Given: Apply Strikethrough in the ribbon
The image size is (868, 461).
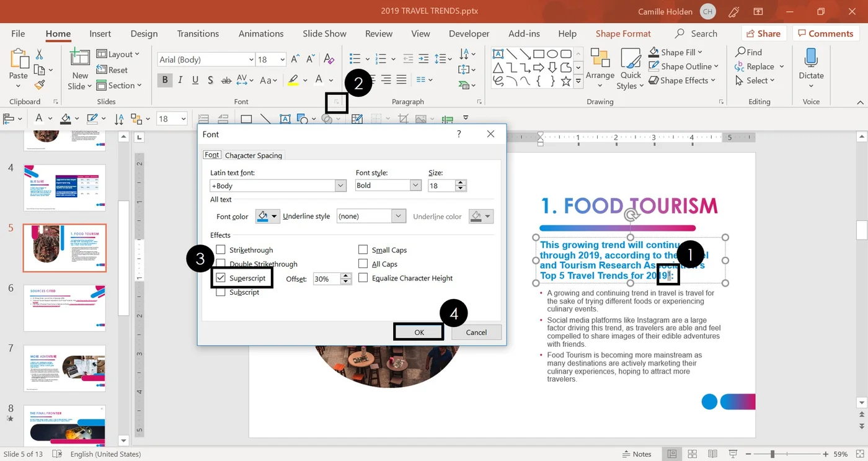Looking at the screenshot, I should 226,80.
